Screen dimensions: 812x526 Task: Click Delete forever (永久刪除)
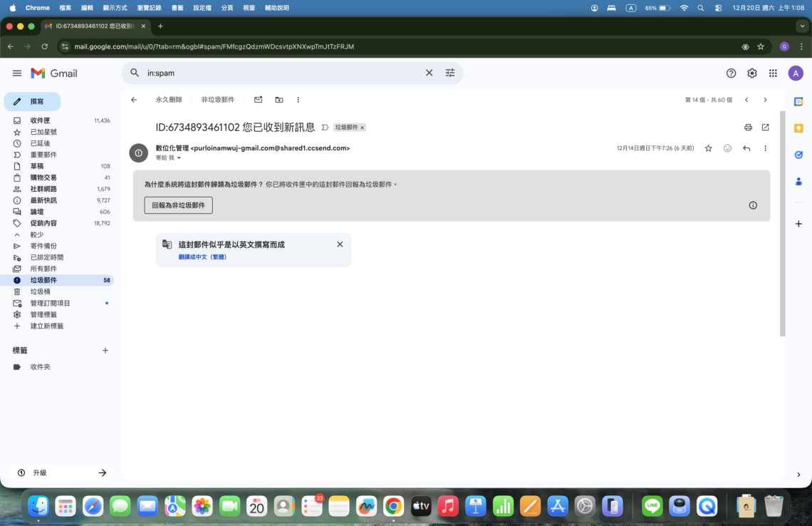(169, 100)
